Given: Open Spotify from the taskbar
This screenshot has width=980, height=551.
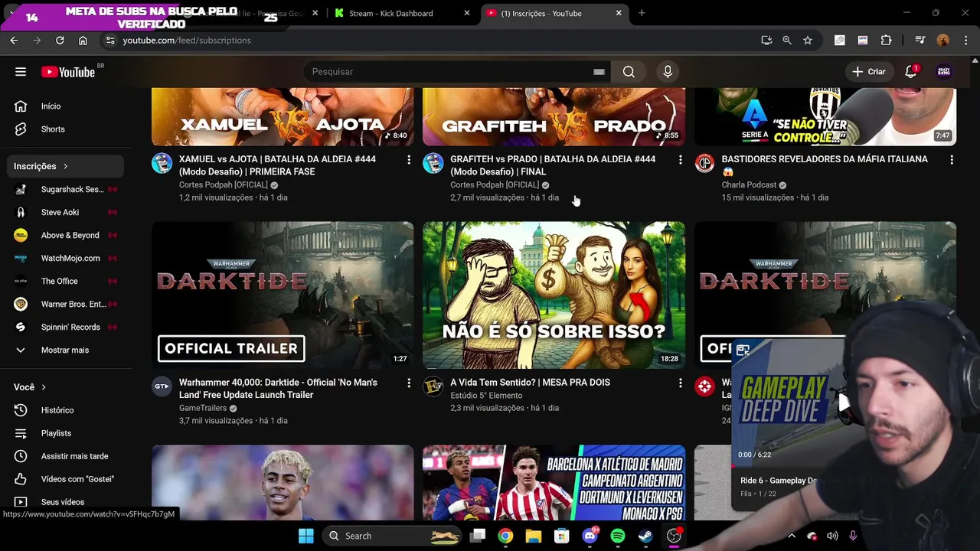Looking at the screenshot, I should pyautogui.click(x=618, y=536).
